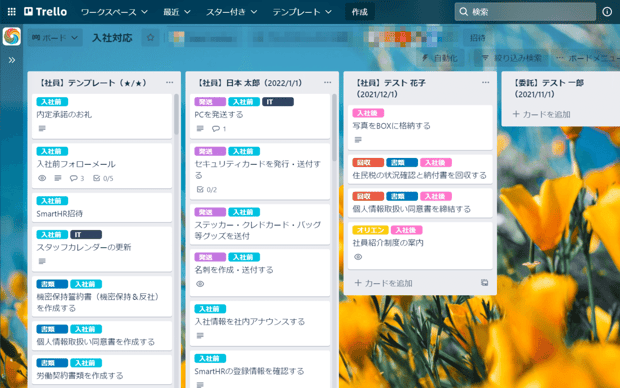The image size is (620, 388).
Task: Open list menu for 【社員】日本 太郎
Action: coord(327,82)
